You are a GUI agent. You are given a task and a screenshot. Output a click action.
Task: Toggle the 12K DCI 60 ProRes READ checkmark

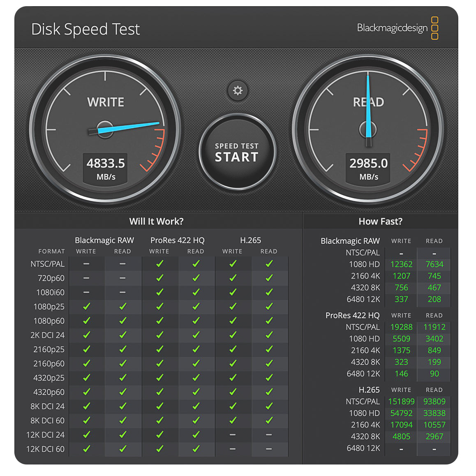click(x=196, y=449)
